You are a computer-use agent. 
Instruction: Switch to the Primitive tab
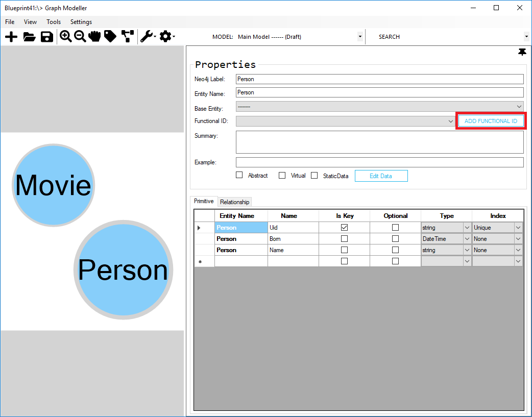204,201
